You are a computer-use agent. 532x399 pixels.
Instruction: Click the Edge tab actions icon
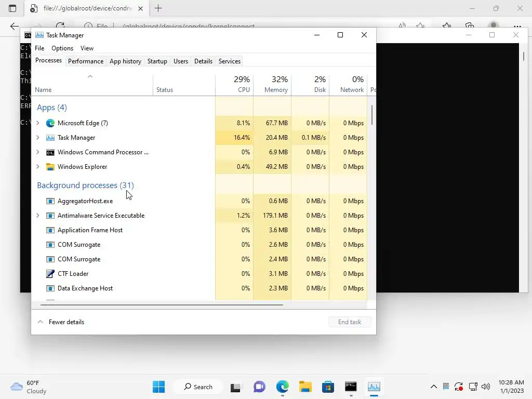coord(12,8)
